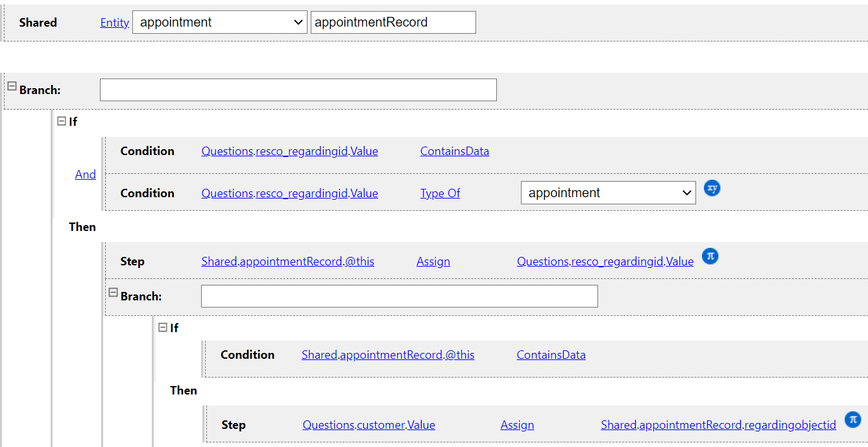Click the Questions.customer.Value link
This screenshot has width=868, height=447.
(368, 425)
